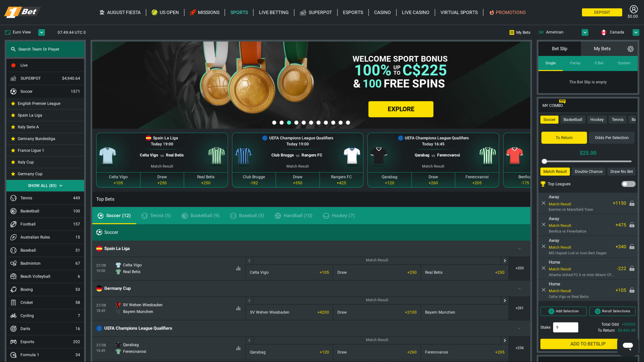This screenshot has height=362, width=644.
Task: Click the EXPLORE button on the banner
Action: 400,109
